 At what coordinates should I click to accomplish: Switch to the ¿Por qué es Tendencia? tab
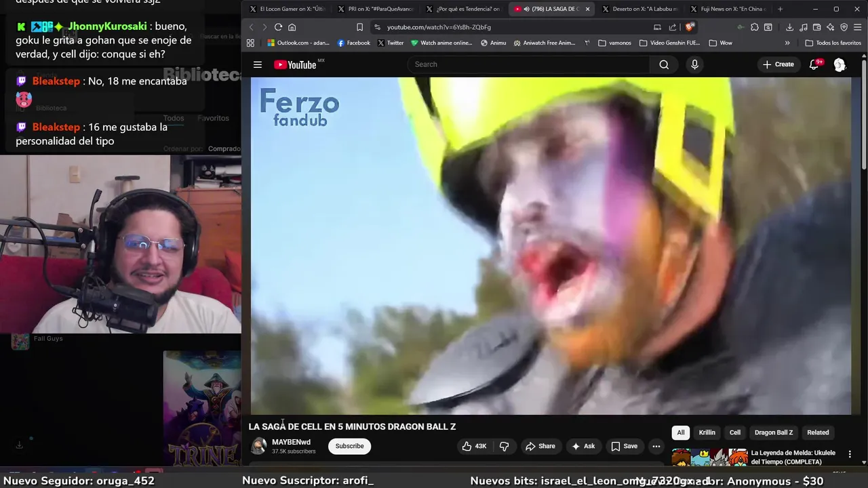463,9
